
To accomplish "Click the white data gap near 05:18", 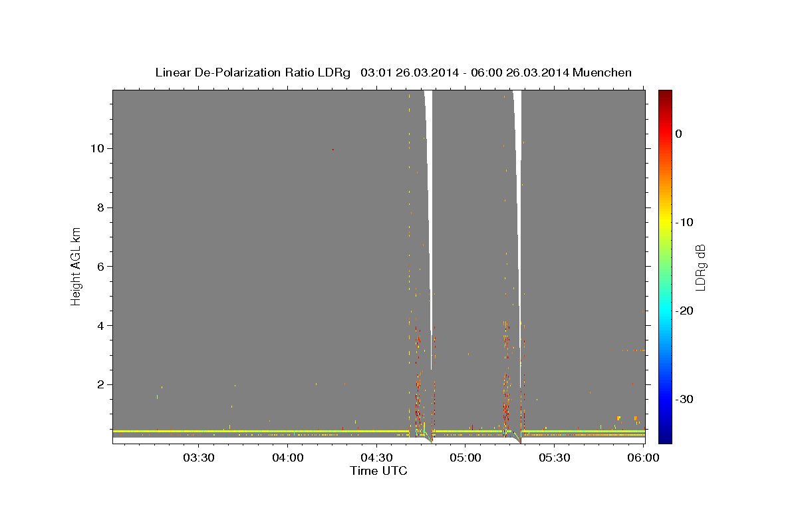I will pos(517,199).
